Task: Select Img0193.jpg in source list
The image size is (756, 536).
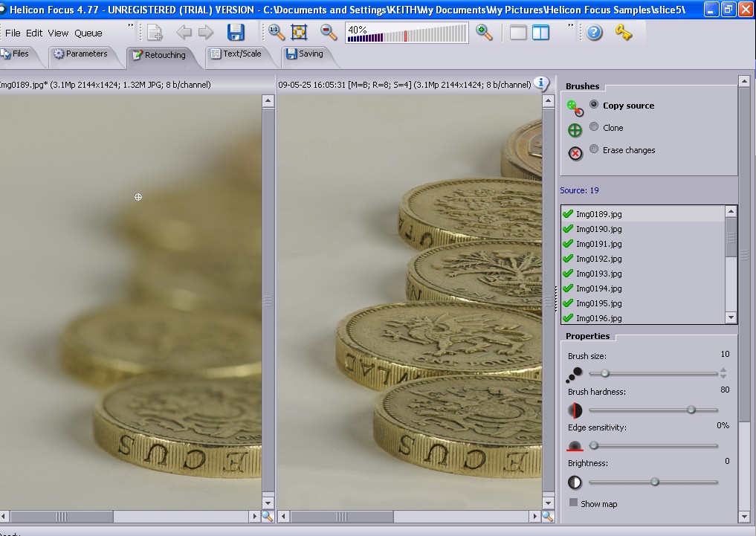Action: (643, 274)
